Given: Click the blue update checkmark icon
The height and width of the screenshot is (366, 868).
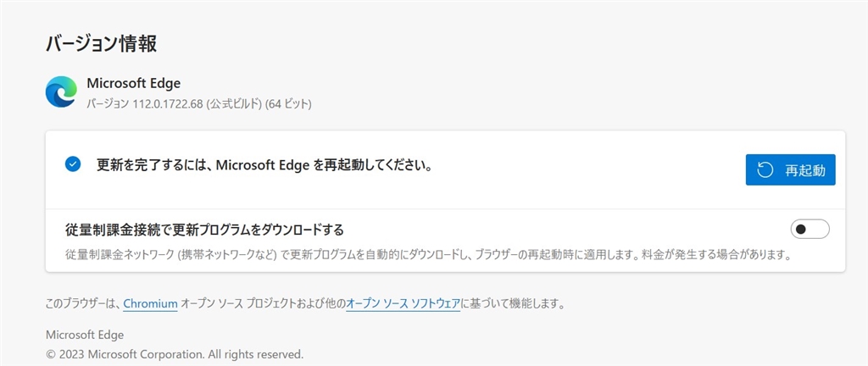Looking at the screenshot, I should coord(73,164).
